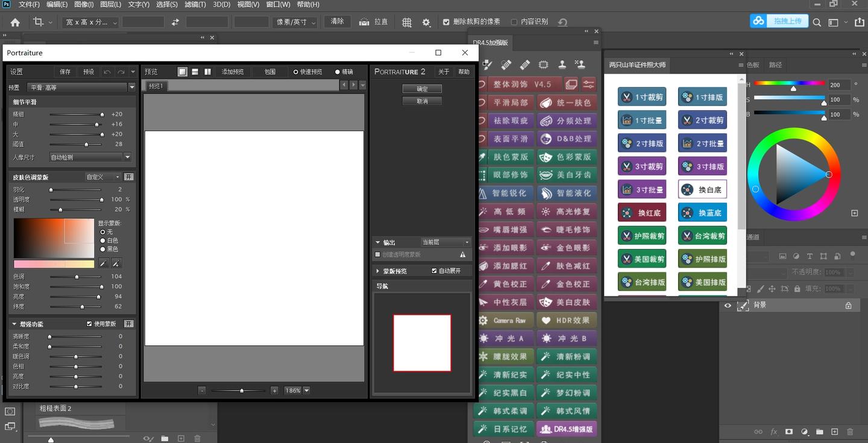The width and height of the screenshot is (868, 443).
Task: Select the 快速预览 radio button
Action: [x=296, y=72]
